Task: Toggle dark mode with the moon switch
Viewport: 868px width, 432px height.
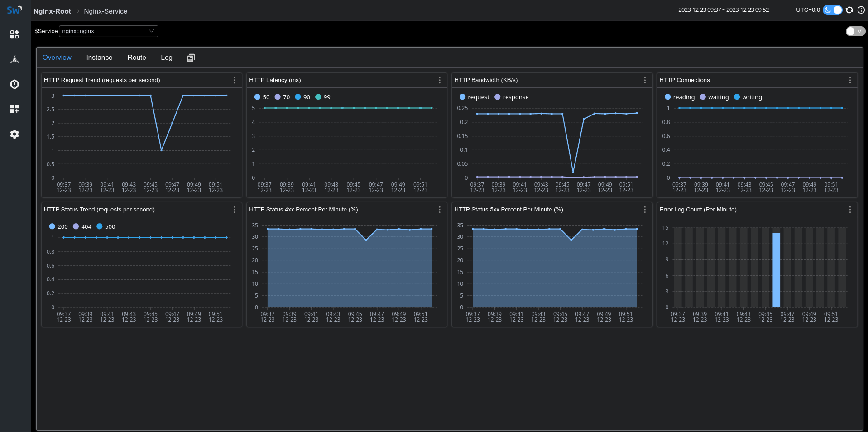Action: tap(832, 10)
